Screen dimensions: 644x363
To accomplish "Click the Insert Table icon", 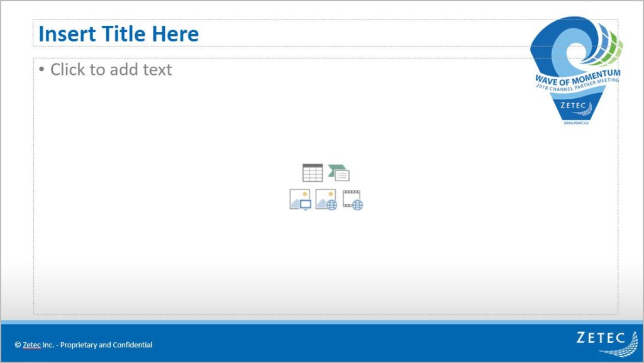I will point(312,173).
